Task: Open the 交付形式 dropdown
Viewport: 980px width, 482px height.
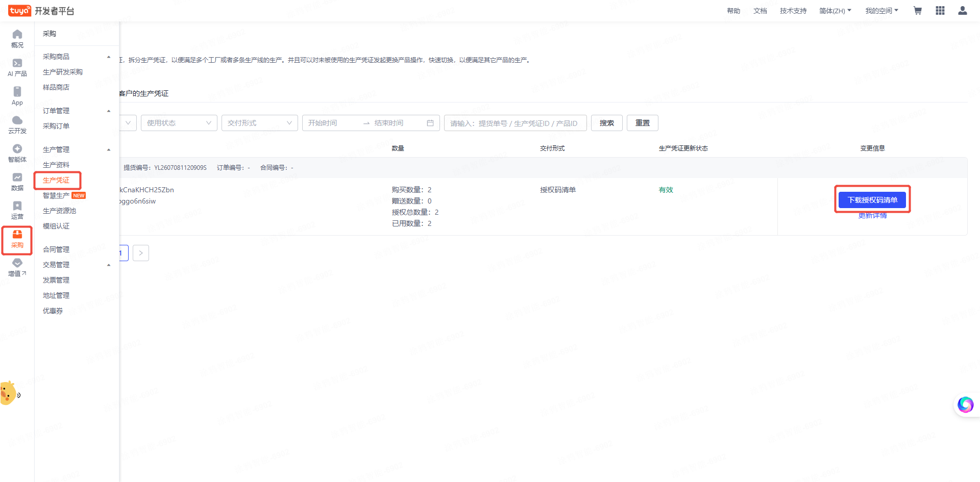Action: [x=260, y=123]
